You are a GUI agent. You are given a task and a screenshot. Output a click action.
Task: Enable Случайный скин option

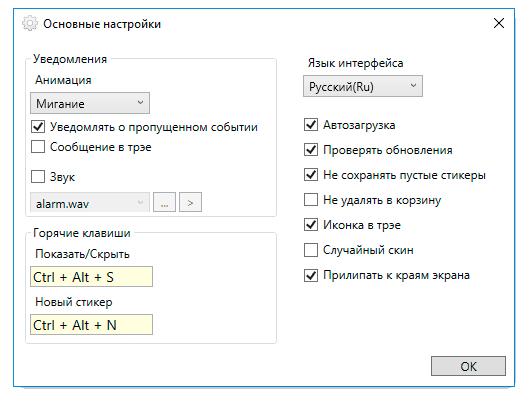pyautogui.click(x=311, y=250)
